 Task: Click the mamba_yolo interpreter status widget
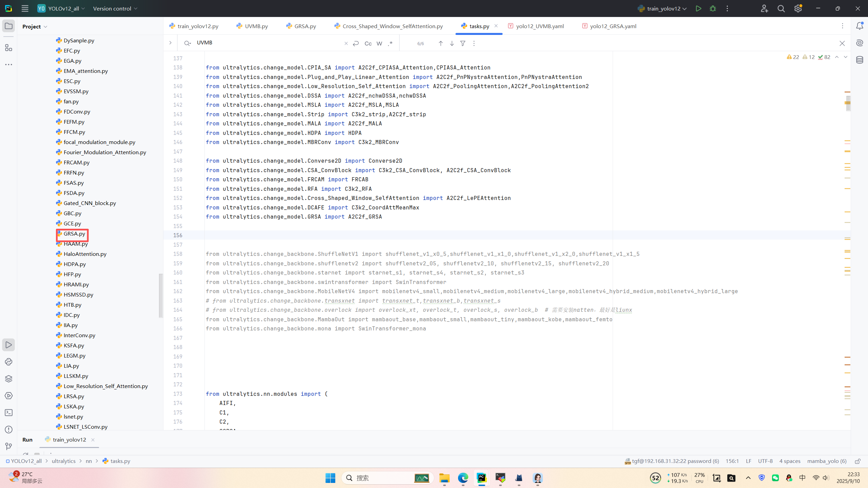[x=827, y=461]
